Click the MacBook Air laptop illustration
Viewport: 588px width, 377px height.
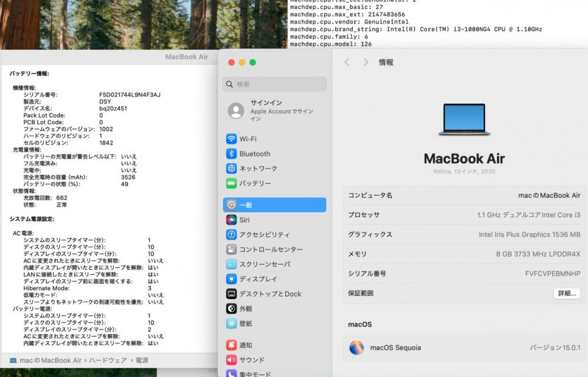(x=465, y=120)
